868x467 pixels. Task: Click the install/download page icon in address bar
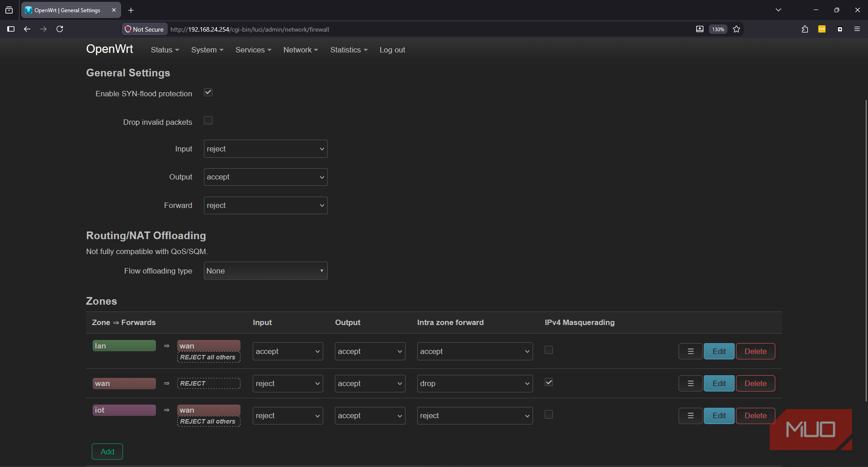(700, 29)
